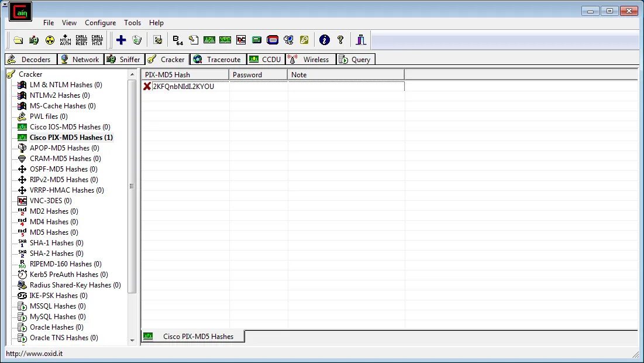Image resolution: width=644 pixels, height=363 pixels.
Task: Switch to the Decoders tab
Action: click(x=30, y=59)
